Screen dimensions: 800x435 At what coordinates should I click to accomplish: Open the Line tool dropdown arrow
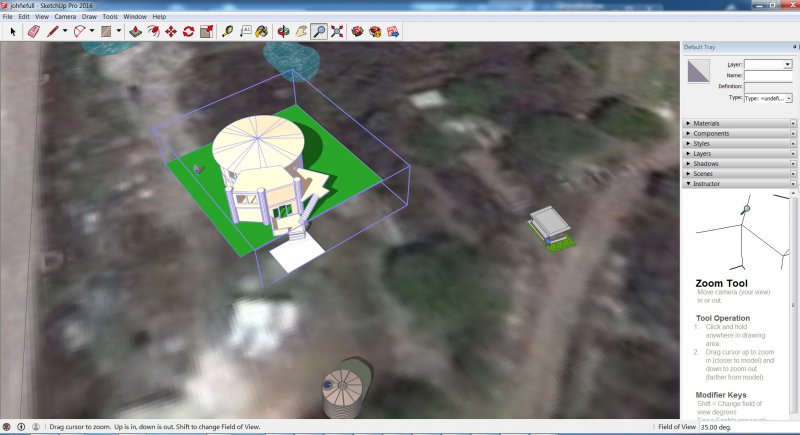(x=65, y=31)
